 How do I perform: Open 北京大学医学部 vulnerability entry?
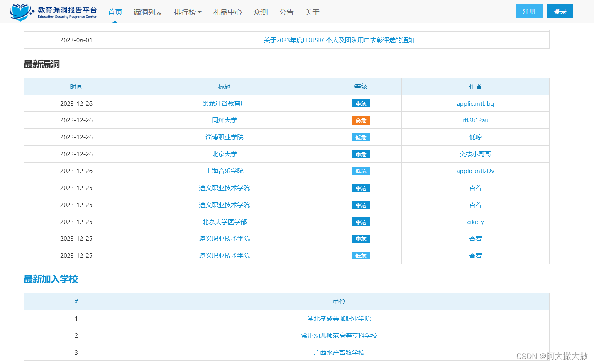(225, 222)
